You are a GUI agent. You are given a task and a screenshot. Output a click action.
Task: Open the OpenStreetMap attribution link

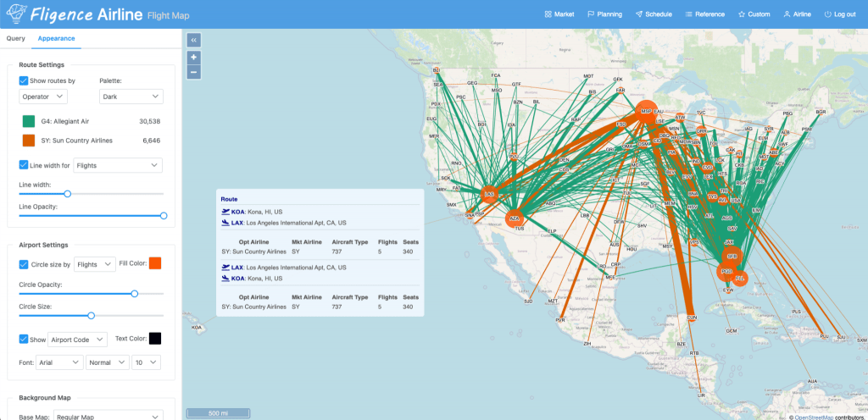[x=813, y=417]
